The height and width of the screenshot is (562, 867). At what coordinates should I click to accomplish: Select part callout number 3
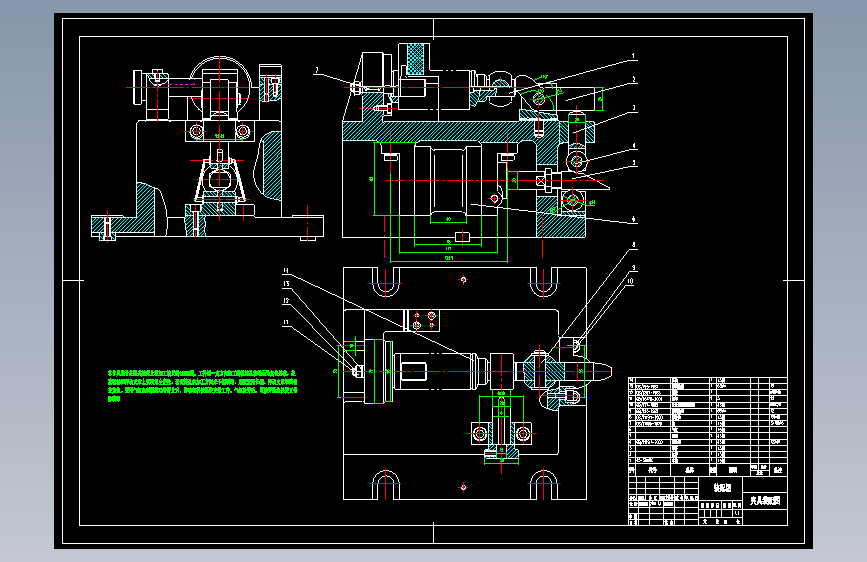pos(634,108)
